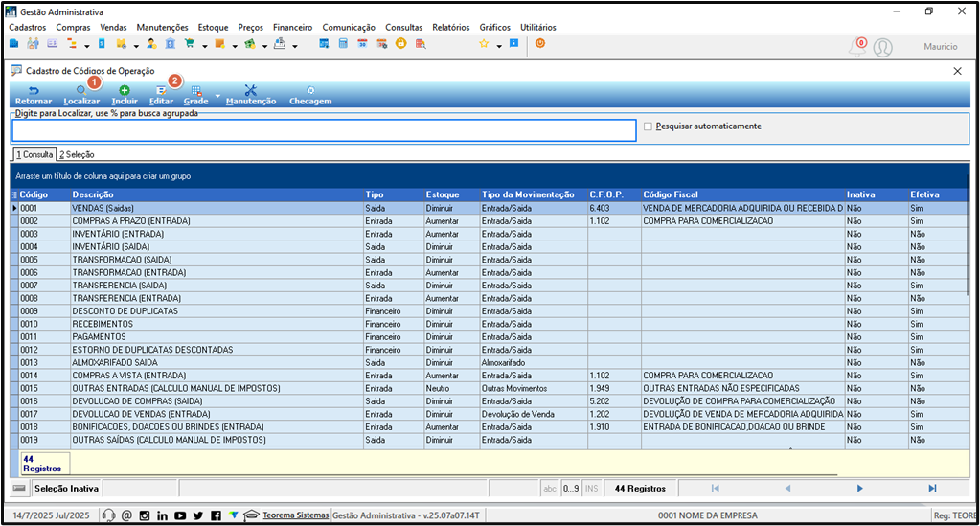This screenshot has width=980, height=526.
Task: Click the orange hierarchy icon in the toolbar
Action: 72,44
